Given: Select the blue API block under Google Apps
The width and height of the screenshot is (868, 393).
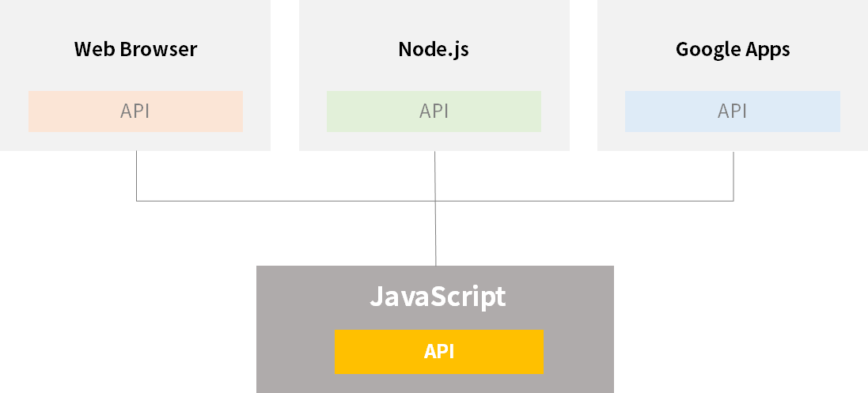Looking at the screenshot, I should coord(733,111).
